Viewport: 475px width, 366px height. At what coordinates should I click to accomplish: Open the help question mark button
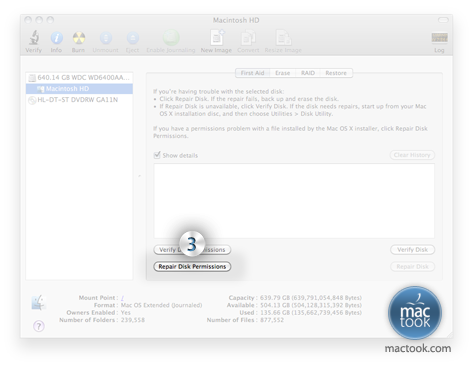pos(39,326)
